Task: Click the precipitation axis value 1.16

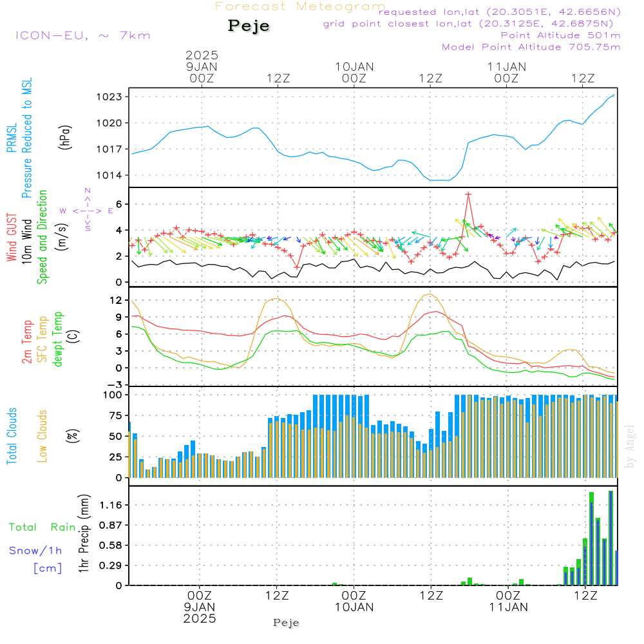Action: pos(111,505)
